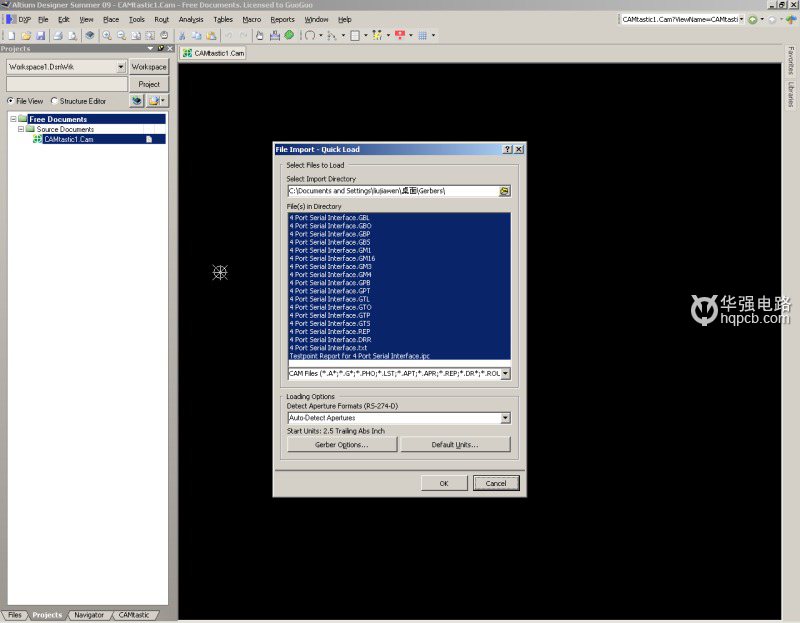Click the help question mark in dialog title
This screenshot has height=623, width=800.
pos(507,149)
